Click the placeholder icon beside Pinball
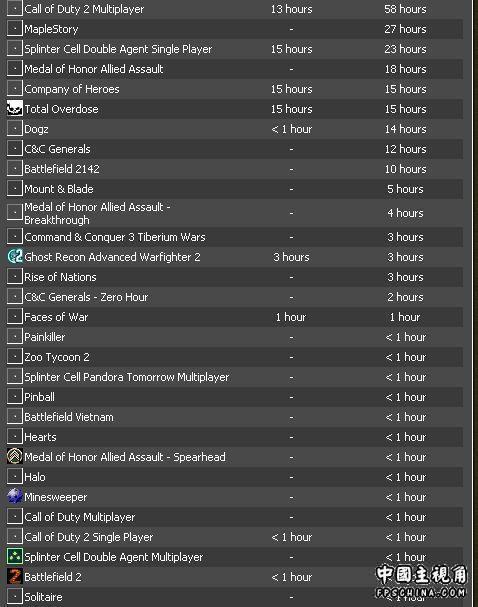Image resolution: width=478 pixels, height=607 pixels. (x=15, y=397)
